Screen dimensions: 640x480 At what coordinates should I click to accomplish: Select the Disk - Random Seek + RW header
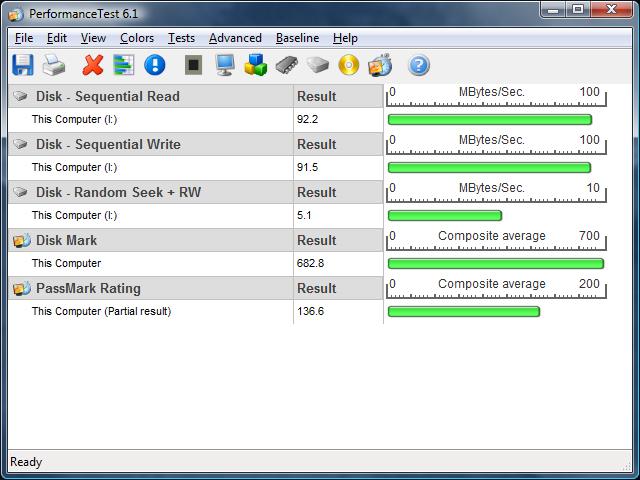pyautogui.click(x=118, y=192)
